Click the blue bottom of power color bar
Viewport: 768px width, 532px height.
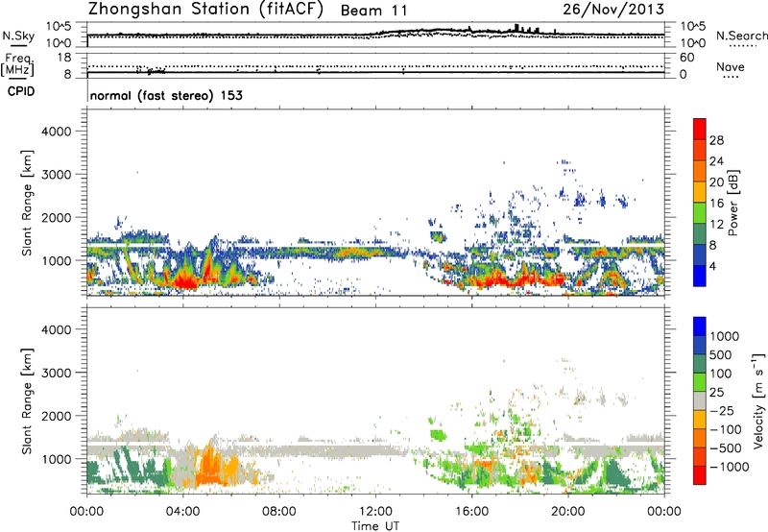pyautogui.click(x=700, y=276)
